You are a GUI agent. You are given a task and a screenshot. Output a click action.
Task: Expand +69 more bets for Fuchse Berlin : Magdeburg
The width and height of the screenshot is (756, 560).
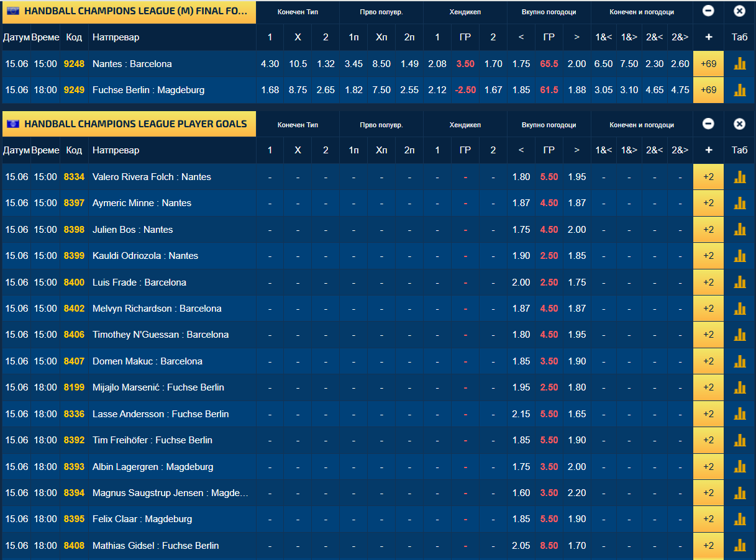click(x=708, y=90)
